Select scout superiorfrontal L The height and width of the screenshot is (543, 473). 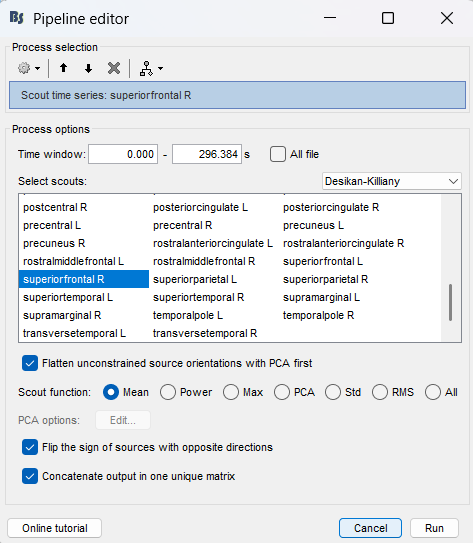[x=323, y=261]
